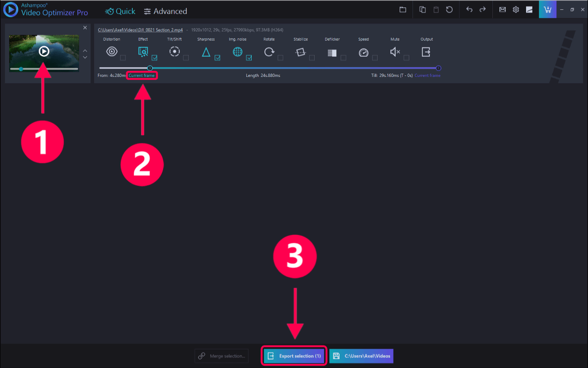Set From to Current frame link

[x=141, y=75]
